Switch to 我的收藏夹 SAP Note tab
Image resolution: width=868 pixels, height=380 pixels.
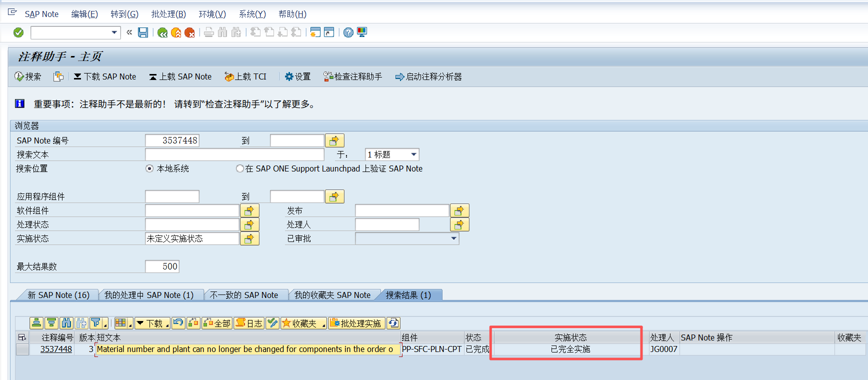click(332, 295)
